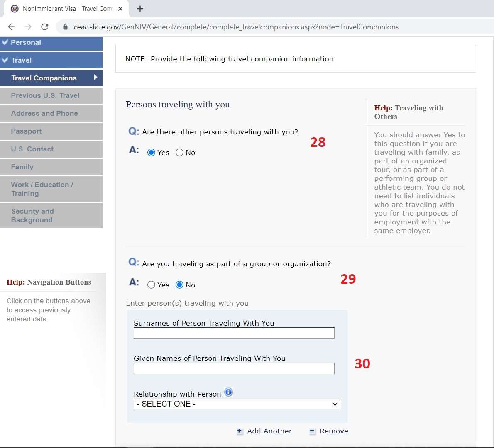
Task: Select No for other persons traveling with you
Action: [179, 153]
